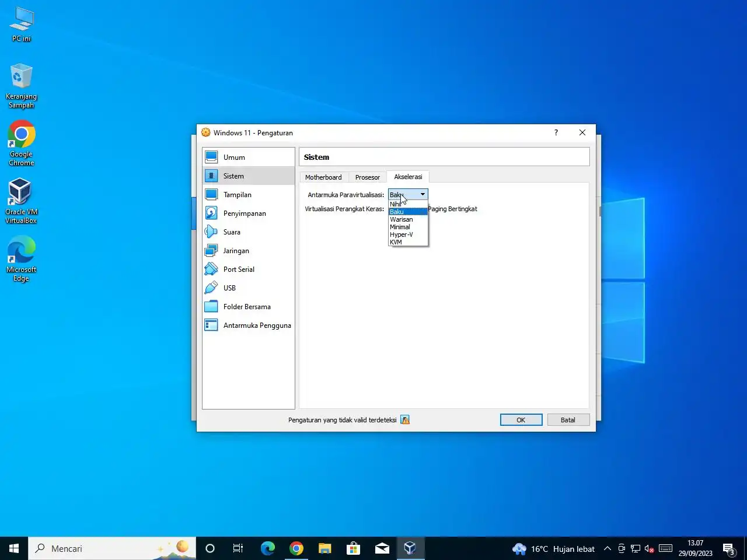Image resolution: width=747 pixels, height=560 pixels.
Task: Open PC ini desktop icon
Action: [22, 24]
